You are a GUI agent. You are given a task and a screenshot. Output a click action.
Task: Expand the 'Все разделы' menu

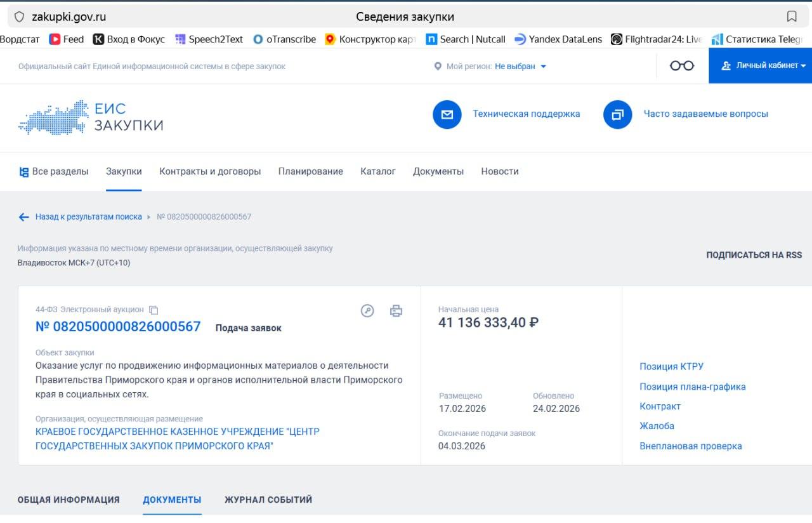(x=53, y=171)
